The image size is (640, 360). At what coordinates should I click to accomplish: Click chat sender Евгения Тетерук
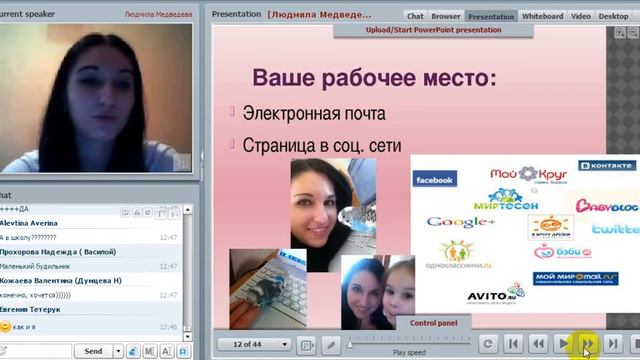(x=30, y=309)
